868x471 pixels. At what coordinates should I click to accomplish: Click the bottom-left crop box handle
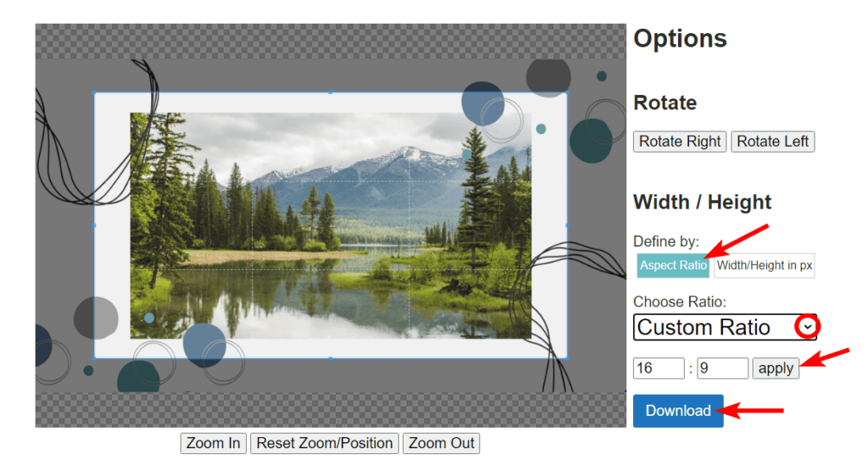tap(94, 358)
